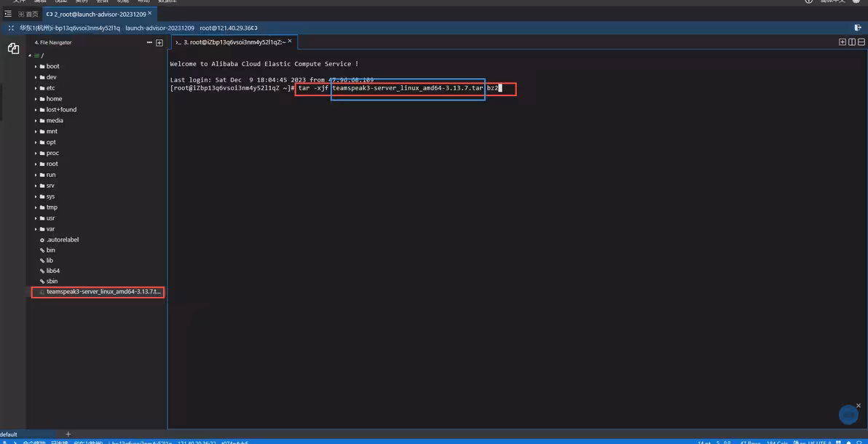Click the boot folder icon
This screenshot has width=868, height=444.
tap(42, 66)
